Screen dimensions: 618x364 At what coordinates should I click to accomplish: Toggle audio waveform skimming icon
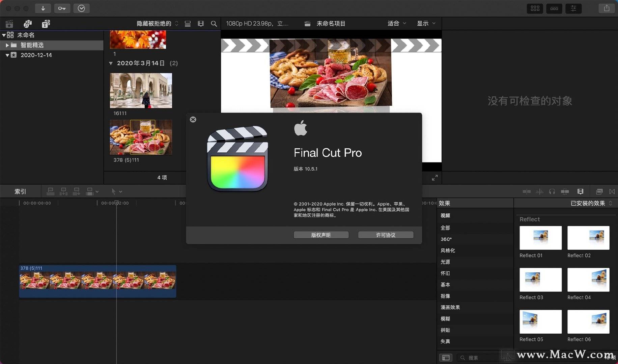point(539,191)
